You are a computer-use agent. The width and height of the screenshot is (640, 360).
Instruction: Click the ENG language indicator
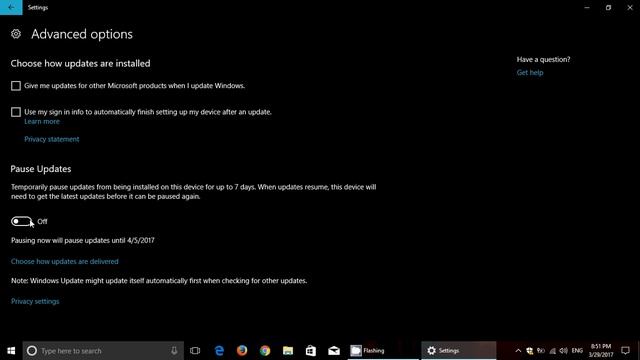(577, 351)
